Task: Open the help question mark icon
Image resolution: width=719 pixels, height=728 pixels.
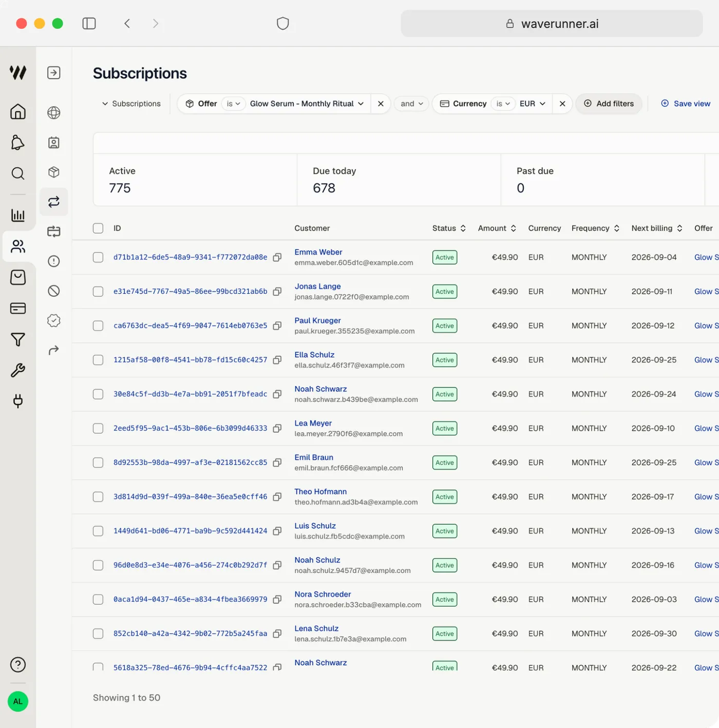Action: (18, 665)
